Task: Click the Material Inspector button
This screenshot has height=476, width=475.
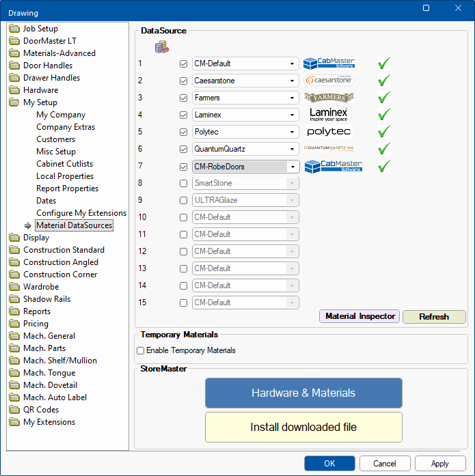Action: 359,317
